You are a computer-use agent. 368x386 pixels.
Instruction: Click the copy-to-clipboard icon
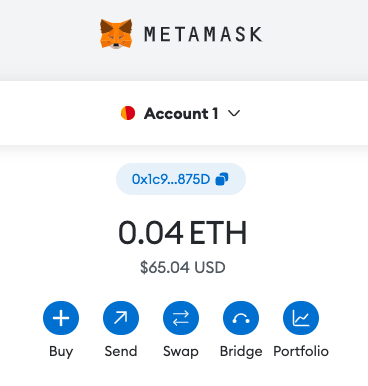pyautogui.click(x=222, y=179)
